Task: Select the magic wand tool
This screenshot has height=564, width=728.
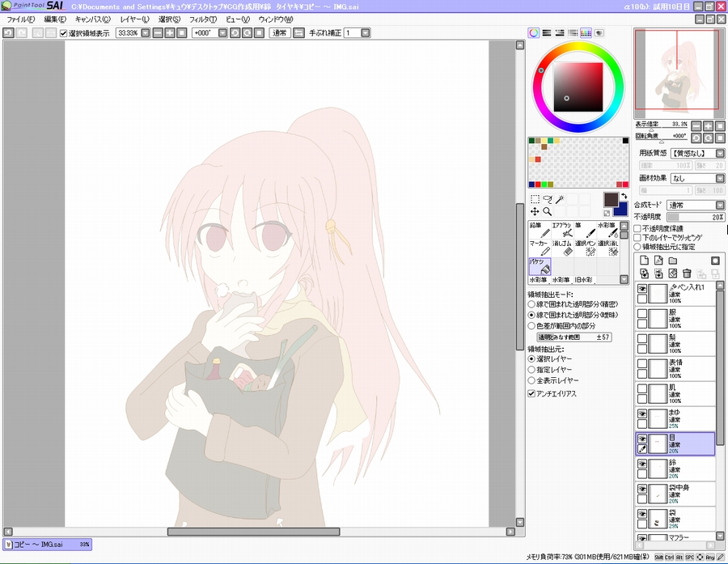Action: (560, 199)
